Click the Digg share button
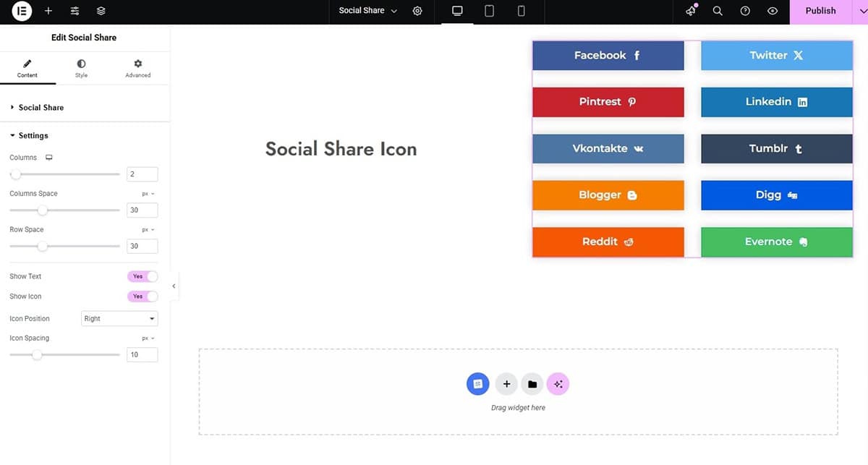 tap(777, 195)
